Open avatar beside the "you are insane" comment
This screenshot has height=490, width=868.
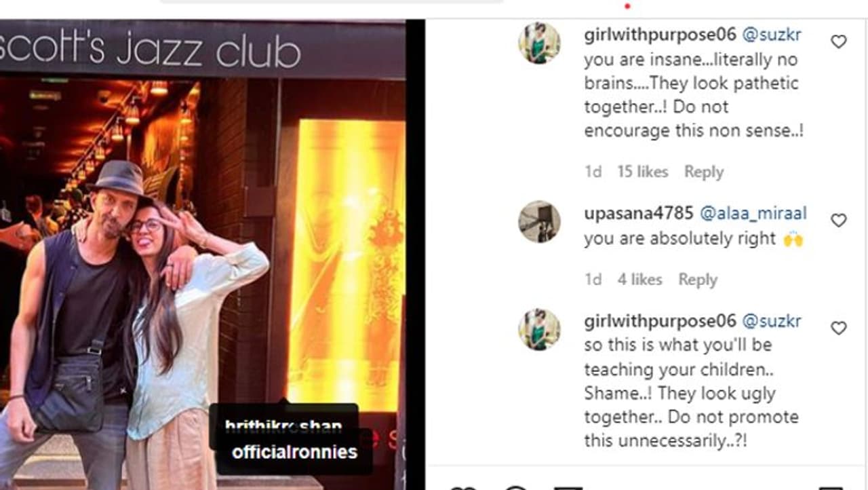(x=540, y=43)
